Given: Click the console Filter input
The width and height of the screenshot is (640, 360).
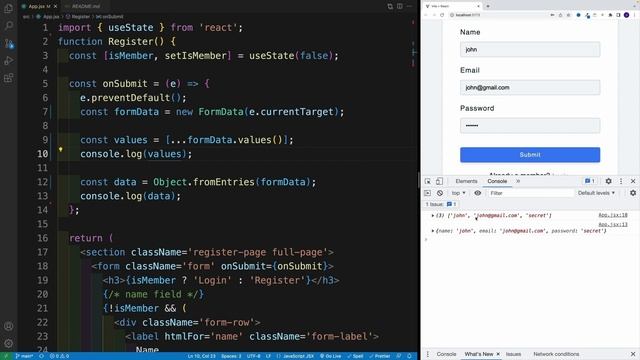Looking at the screenshot, I should (x=531, y=193).
